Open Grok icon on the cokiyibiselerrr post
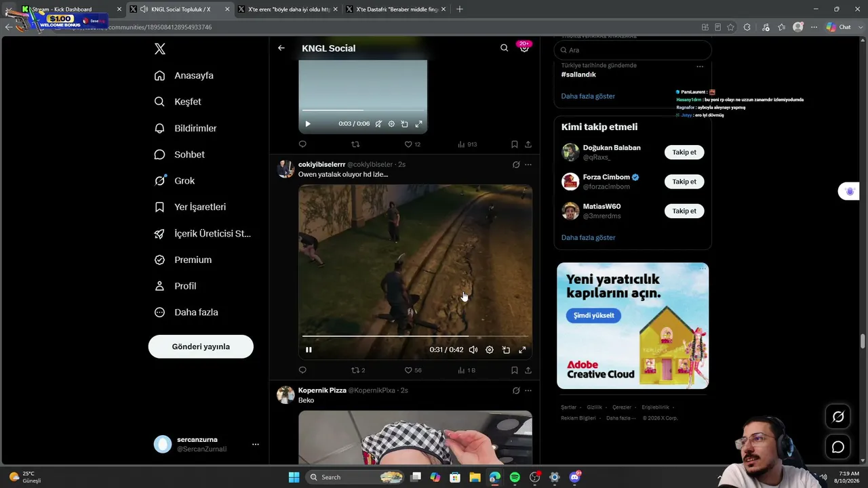Image resolution: width=868 pixels, height=488 pixels. pyautogui.click(x=516, y=165)
